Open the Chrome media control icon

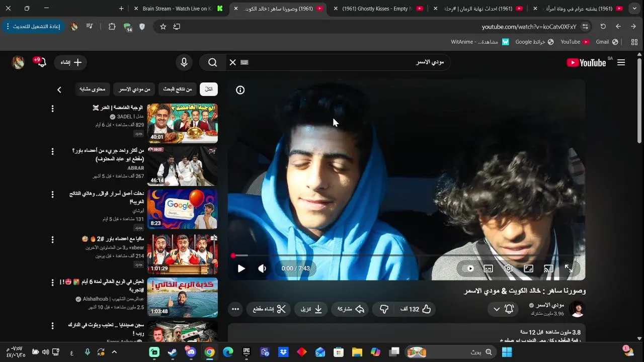coord(89,27)
